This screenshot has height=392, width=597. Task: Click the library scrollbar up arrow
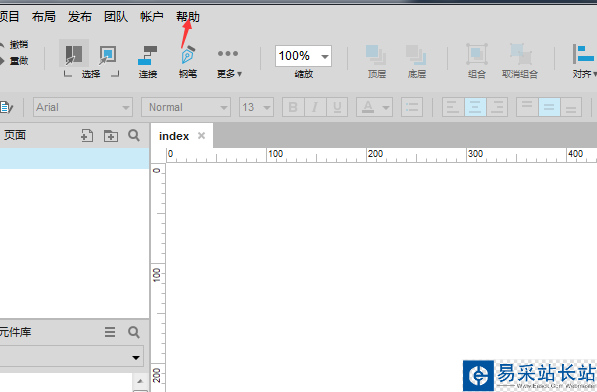tap(140, 381)
